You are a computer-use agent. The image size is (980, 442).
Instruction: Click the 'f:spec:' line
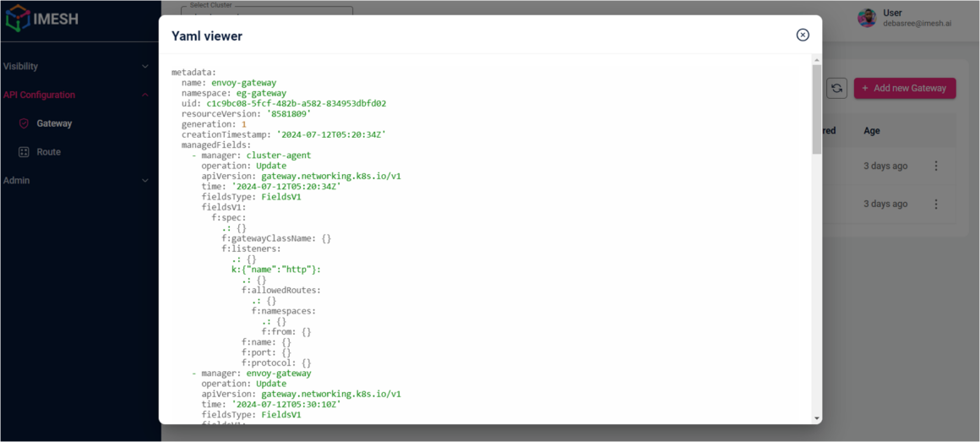[x=229, y=217]
